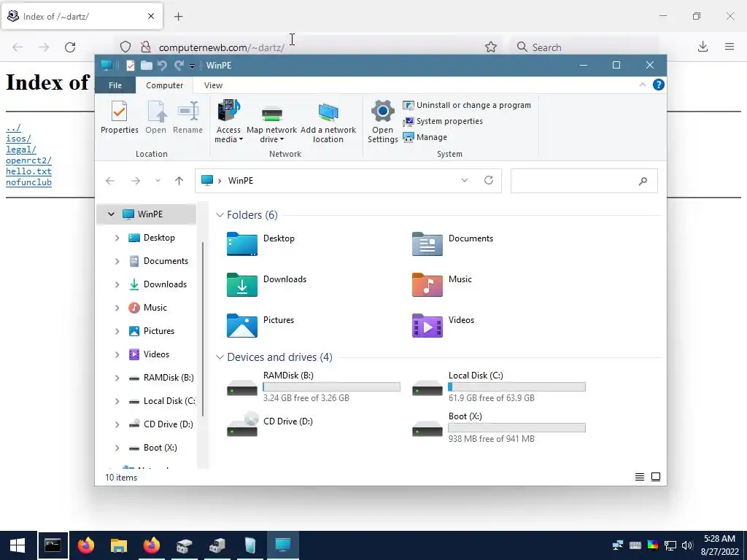Expand Documents in navigation tree

(x=117, y=261)
